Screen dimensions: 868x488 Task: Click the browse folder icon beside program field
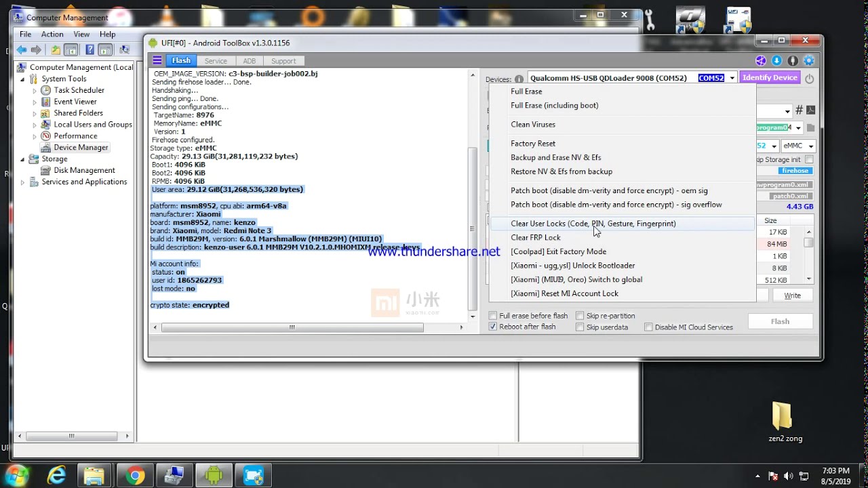810,127
